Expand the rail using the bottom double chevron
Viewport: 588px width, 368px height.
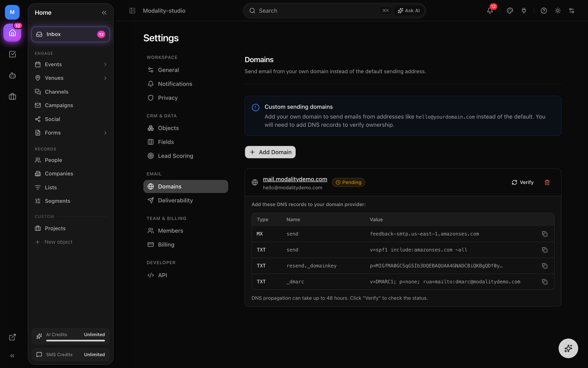tap(12, 356)
